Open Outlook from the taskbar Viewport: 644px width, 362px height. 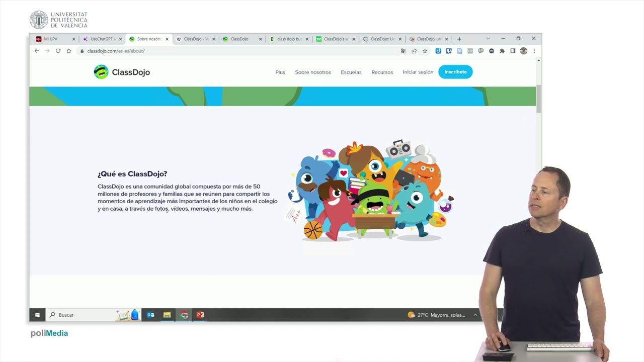click(150, 315)
